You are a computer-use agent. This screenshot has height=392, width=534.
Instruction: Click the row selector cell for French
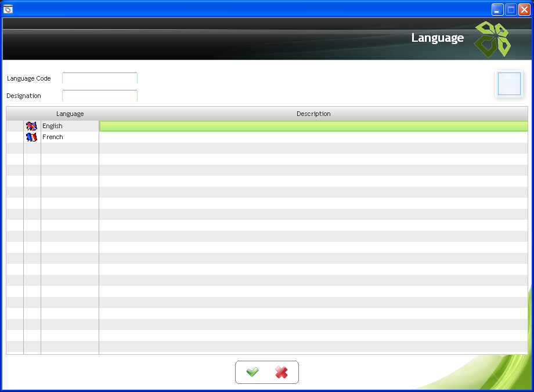tap(15, 137)
